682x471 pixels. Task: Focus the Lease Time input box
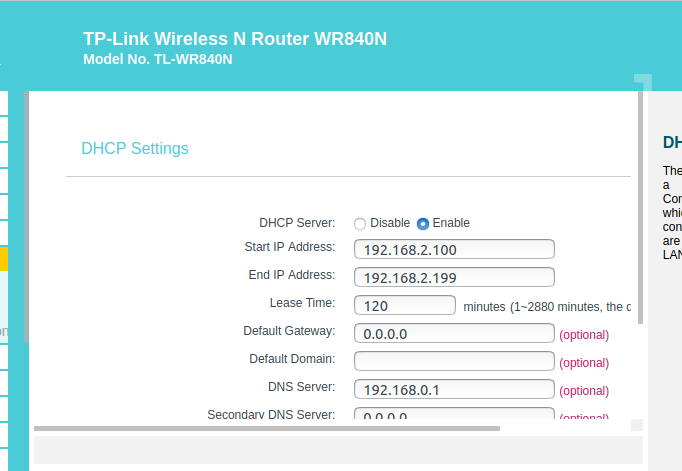click(x=405, y=305)
